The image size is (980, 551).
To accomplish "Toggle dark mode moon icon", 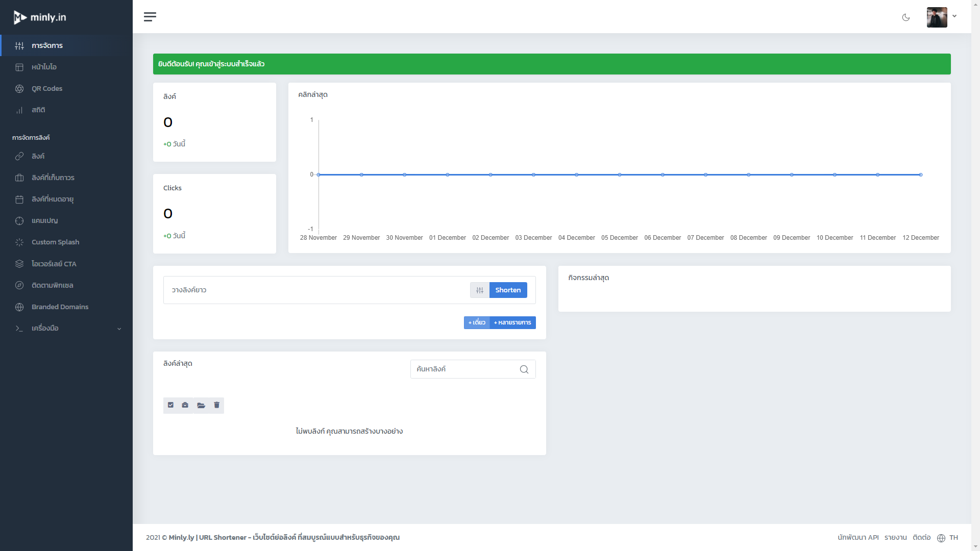I will 906,17.
